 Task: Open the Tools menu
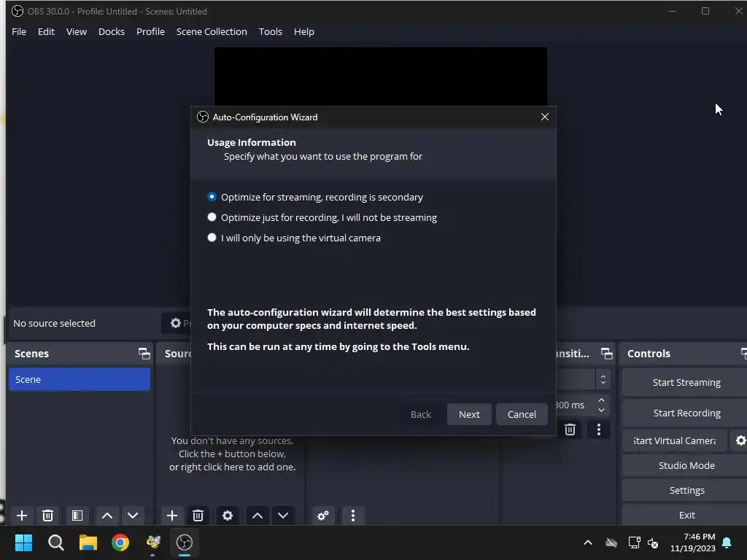click(x=271, y=31)
